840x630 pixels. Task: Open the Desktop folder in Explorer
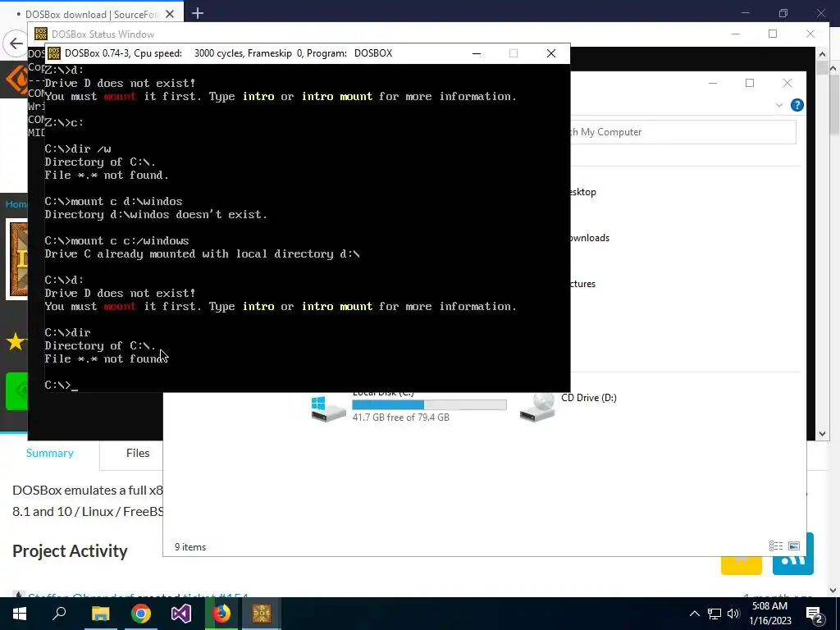click(x=583, y=192)
